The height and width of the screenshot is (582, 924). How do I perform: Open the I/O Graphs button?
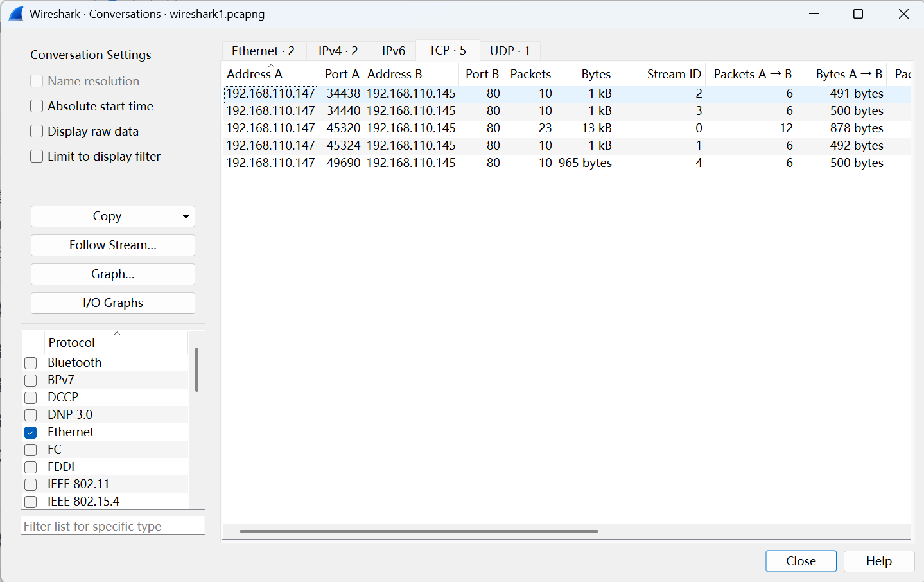click(112, 303)
